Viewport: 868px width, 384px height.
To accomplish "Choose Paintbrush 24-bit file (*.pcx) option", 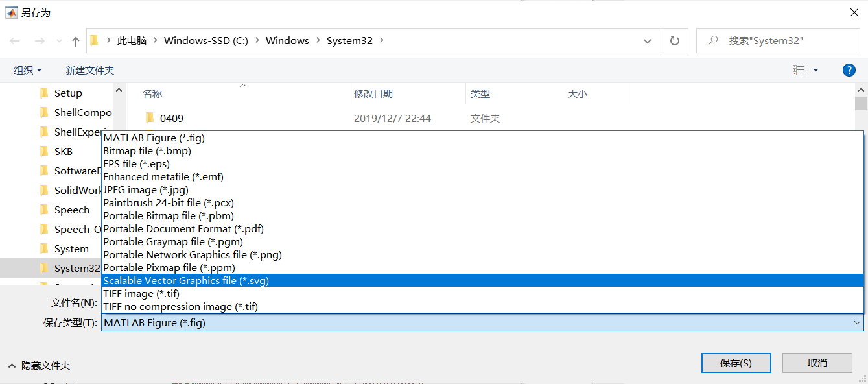I will (482, 202).
